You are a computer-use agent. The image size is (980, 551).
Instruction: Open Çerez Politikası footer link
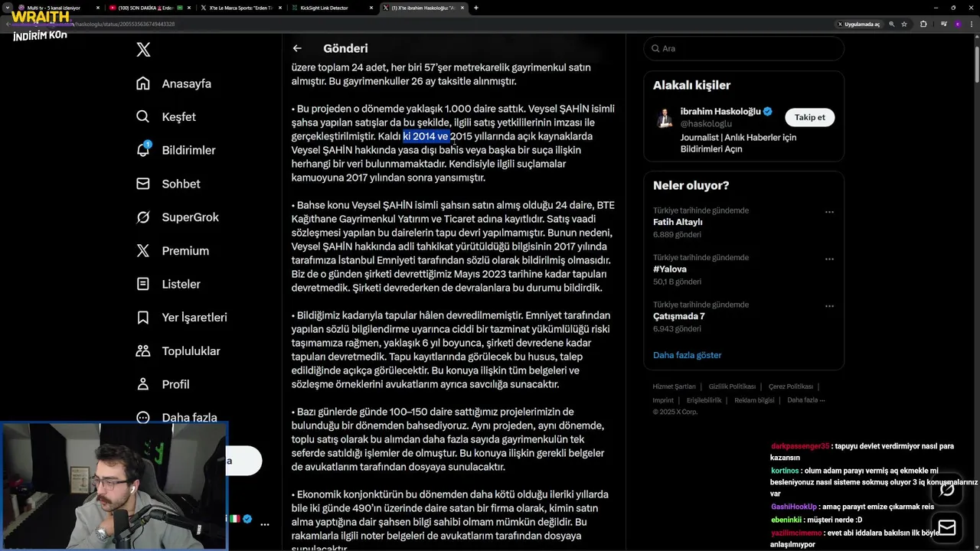791,386
